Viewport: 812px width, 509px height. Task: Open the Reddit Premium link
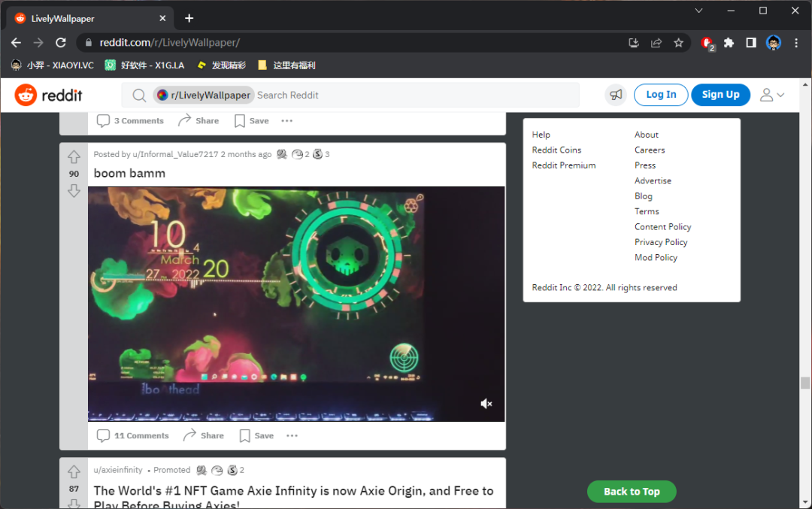[563, 165]
